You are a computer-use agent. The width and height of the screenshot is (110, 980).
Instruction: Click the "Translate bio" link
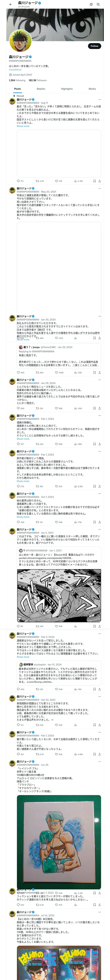click(x=15, y=70)
